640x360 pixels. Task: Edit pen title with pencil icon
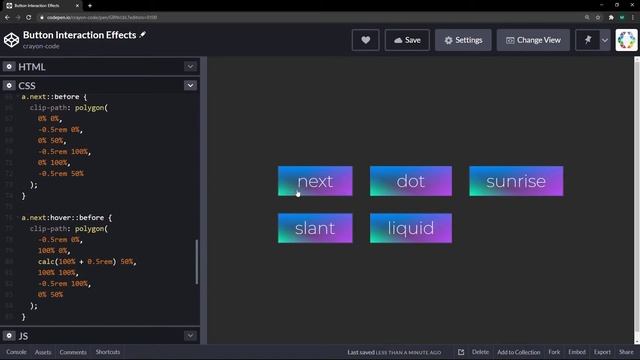tap(142, 35)
